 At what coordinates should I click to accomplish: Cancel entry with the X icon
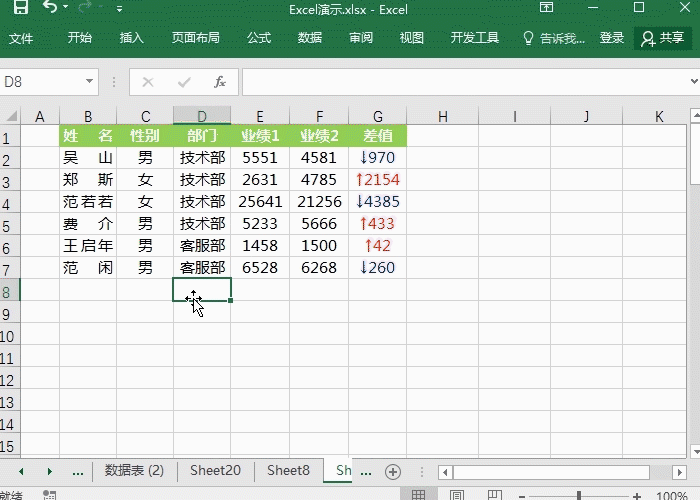click(x=148, y=82)
